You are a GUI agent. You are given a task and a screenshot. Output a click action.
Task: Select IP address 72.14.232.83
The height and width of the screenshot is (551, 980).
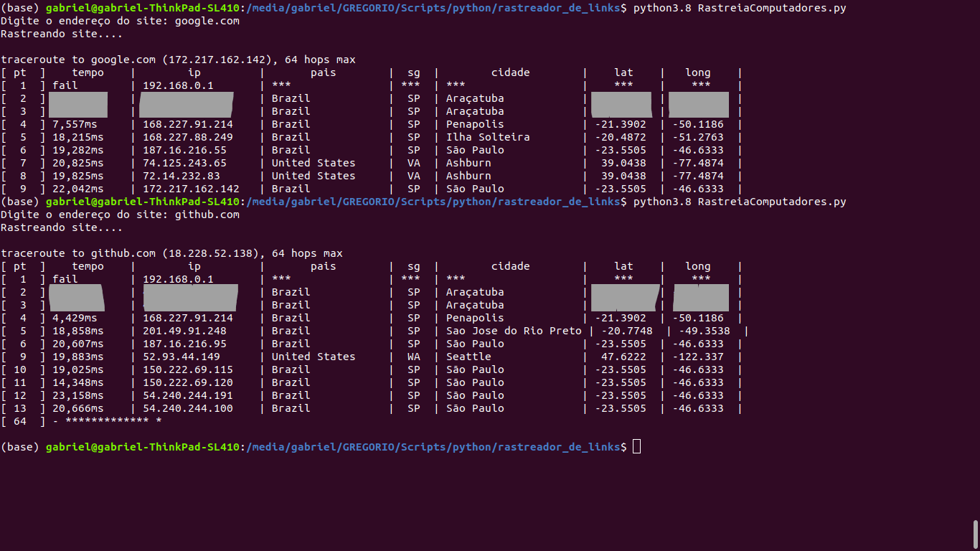181,176
